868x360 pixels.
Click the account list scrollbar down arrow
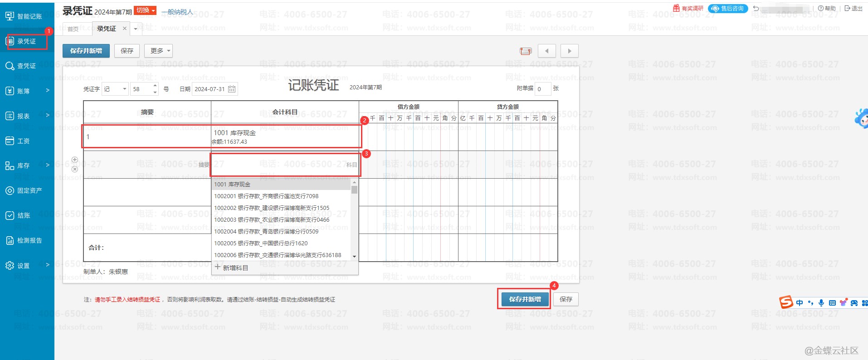[x=355, y=257]
